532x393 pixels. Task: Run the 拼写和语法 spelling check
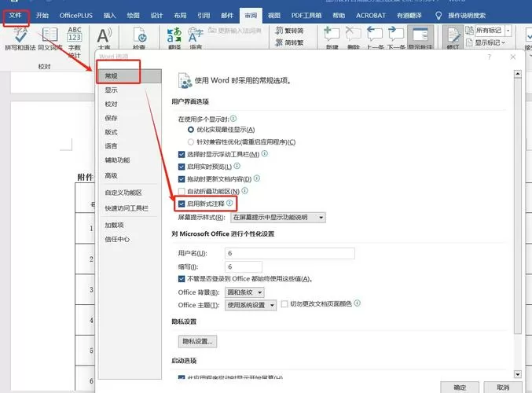click(20, 38)
